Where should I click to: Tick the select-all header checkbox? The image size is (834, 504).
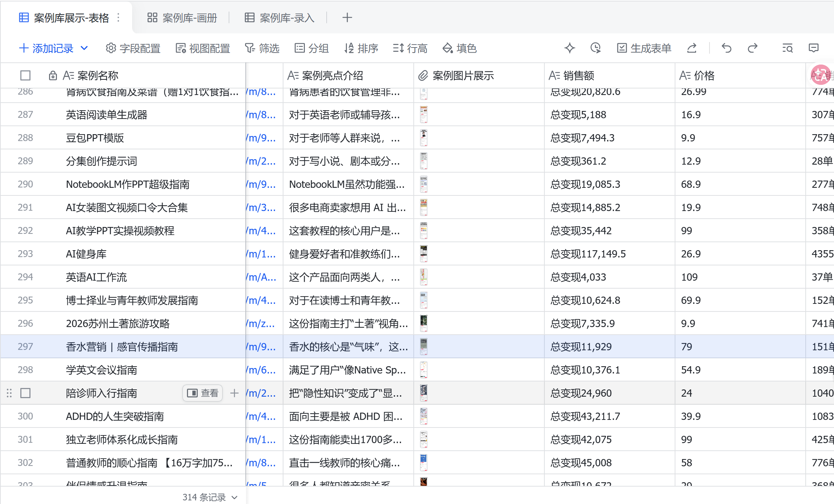(25, 75)
